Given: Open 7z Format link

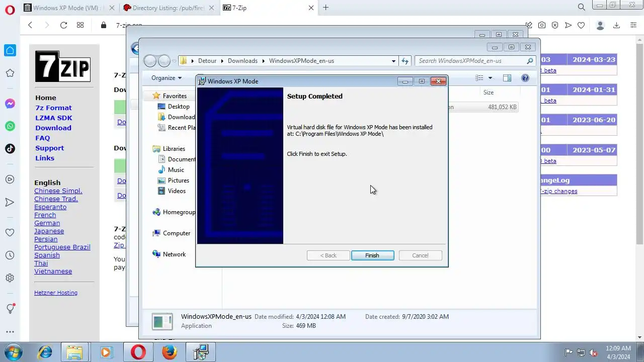Looking at the screenshot, I should pyautogui.click(x=53, y=108).
